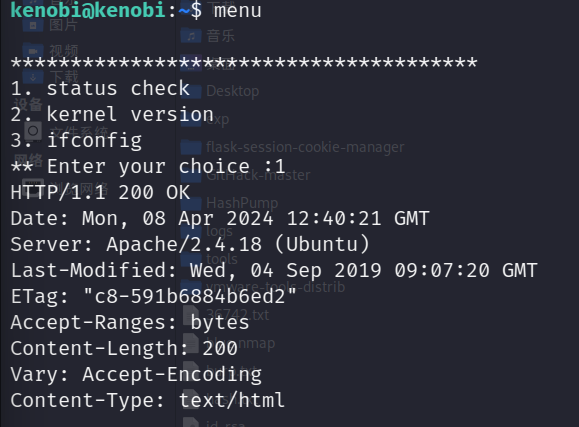Select the faint logs folder entry
This screenshot has width=579, height=427.
[x=219, y=231]
